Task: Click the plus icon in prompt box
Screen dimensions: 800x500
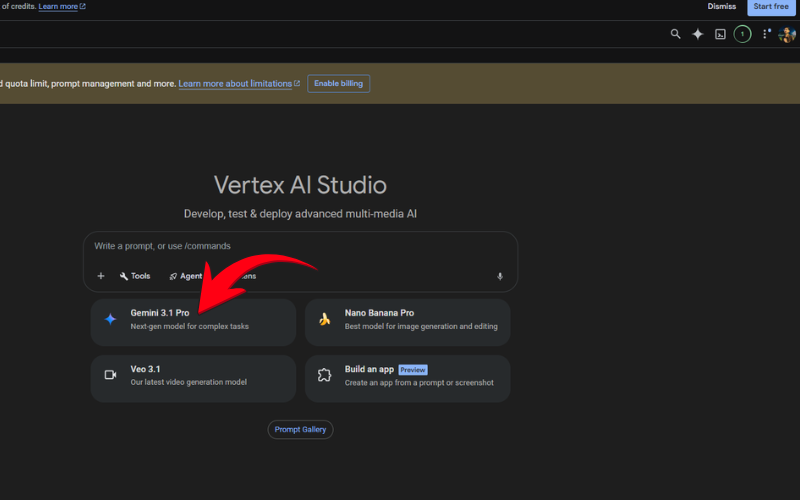Action: (x=101, y=276)
